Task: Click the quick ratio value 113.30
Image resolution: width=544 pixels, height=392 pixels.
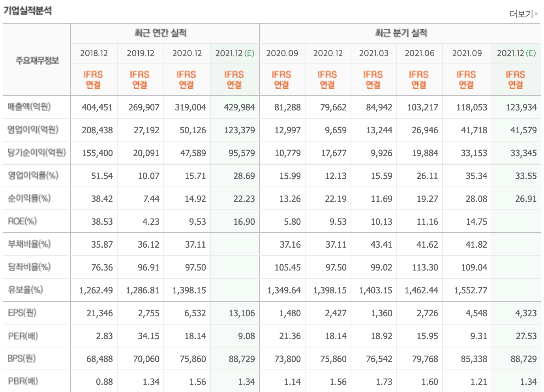Action: pyautogui.click(x=425, y=267)
